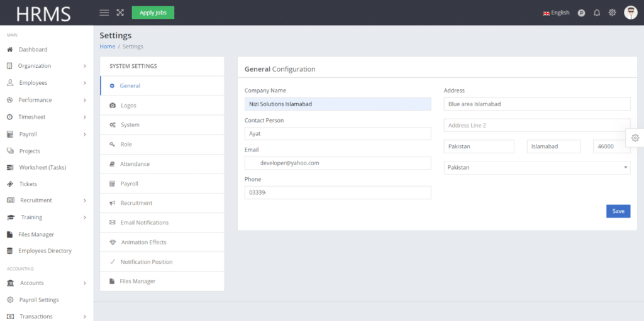This screenshot has height=321, width=644.
Task: Open the Attendance settings tab
Action: tap(162, 164)
